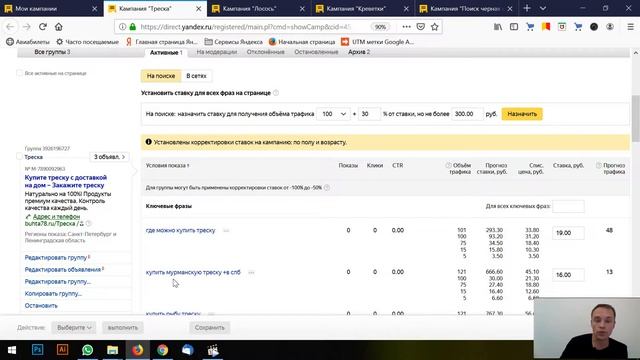The image size is (640, 360).
Task: Open the Архив 2 tab
Action: [359, 52]
